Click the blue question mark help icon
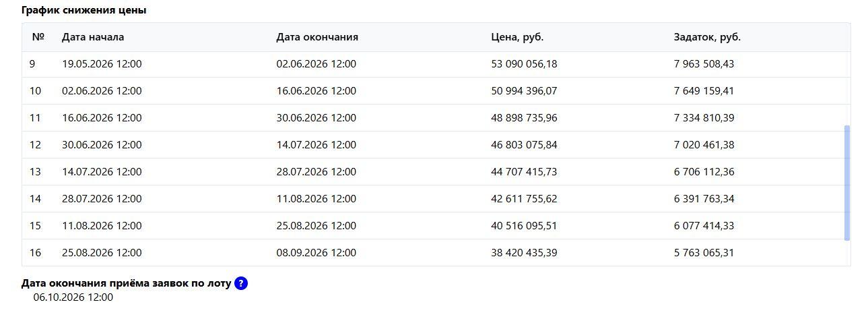868x321 pixels. [241, 283]
